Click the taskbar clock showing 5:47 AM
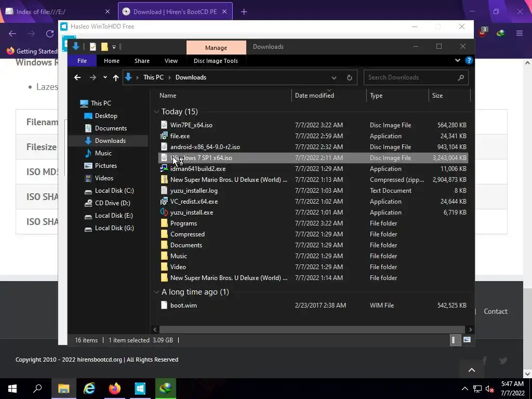Viewport: 532px width, 399px height. (x=513, y=389)
